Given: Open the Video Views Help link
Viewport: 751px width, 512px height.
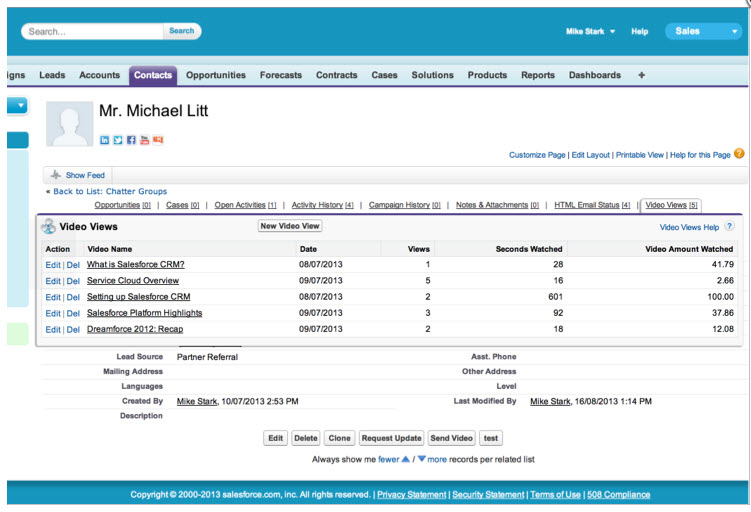Looking at the screenshot, I should [689, 228].
